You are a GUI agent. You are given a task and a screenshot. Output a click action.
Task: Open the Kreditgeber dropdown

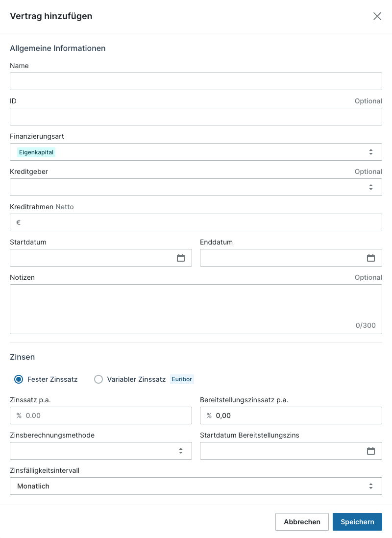pos(196,187)
